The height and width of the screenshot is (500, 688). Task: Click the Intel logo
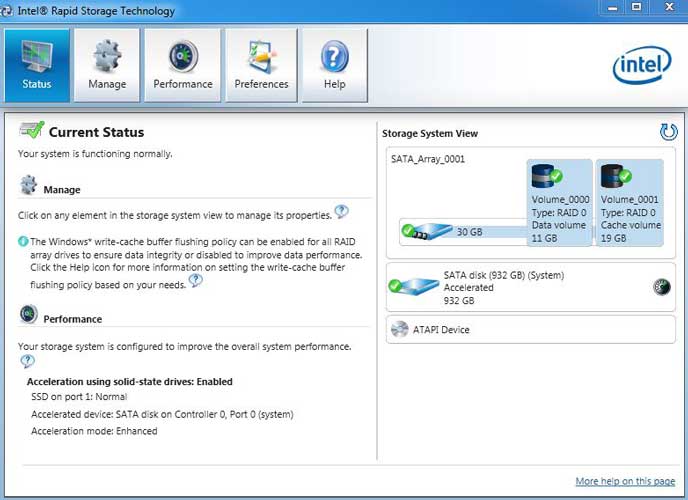click(642, 65)
